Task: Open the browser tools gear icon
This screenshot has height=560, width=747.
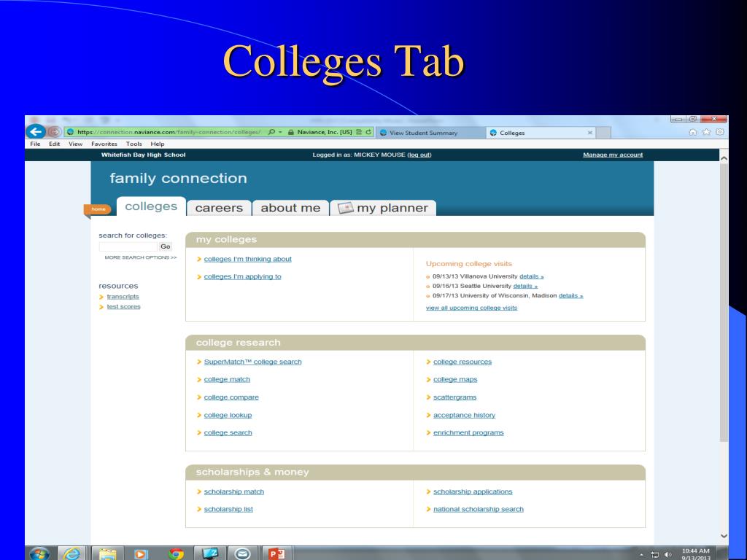Action: coord(720,133)
